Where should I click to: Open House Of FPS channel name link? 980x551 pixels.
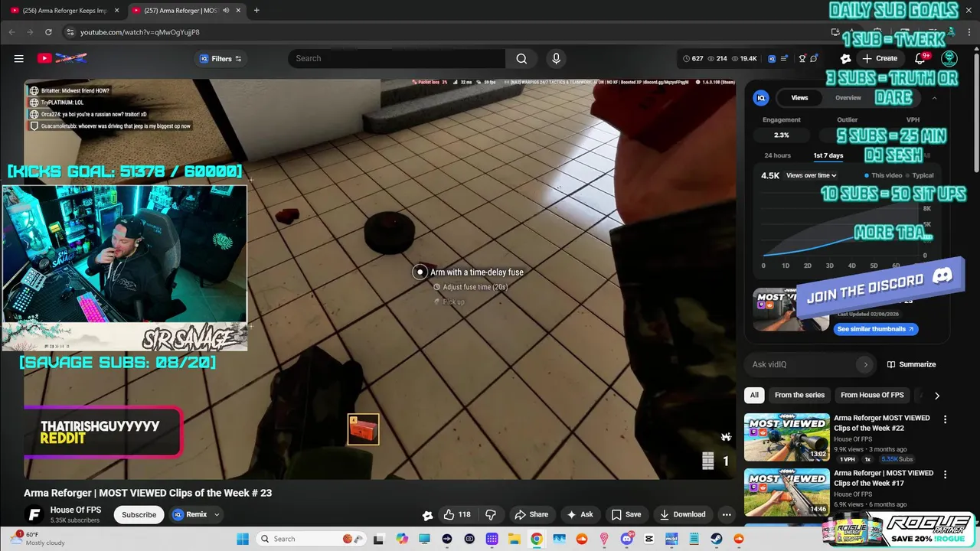pyautogui.click(x=76, y=510)
